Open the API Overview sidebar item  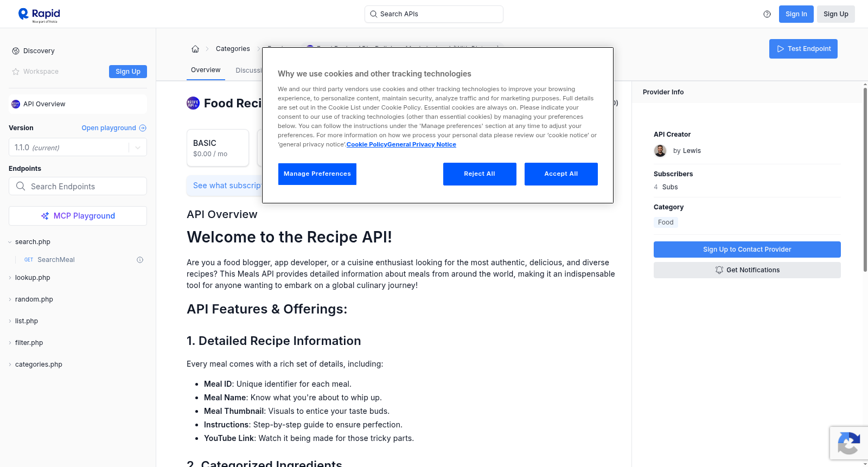78,104
